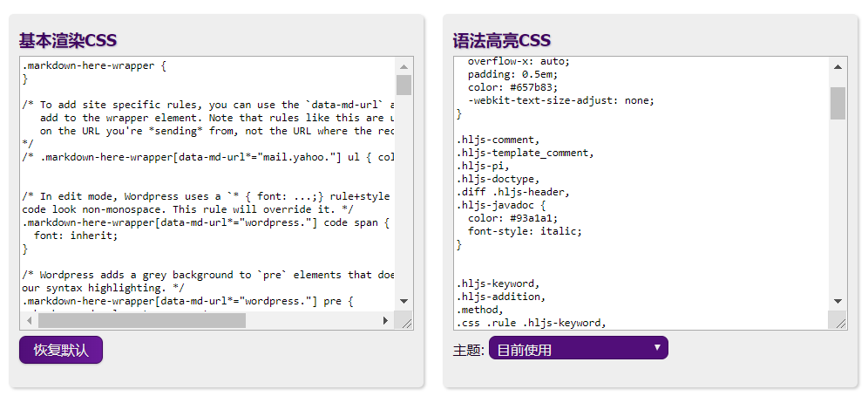This screenshot has height=403, width=868.
Task: Click the down arrow of the syntax highlighting CSS scrollbar
Action: [x=837, y=299]
